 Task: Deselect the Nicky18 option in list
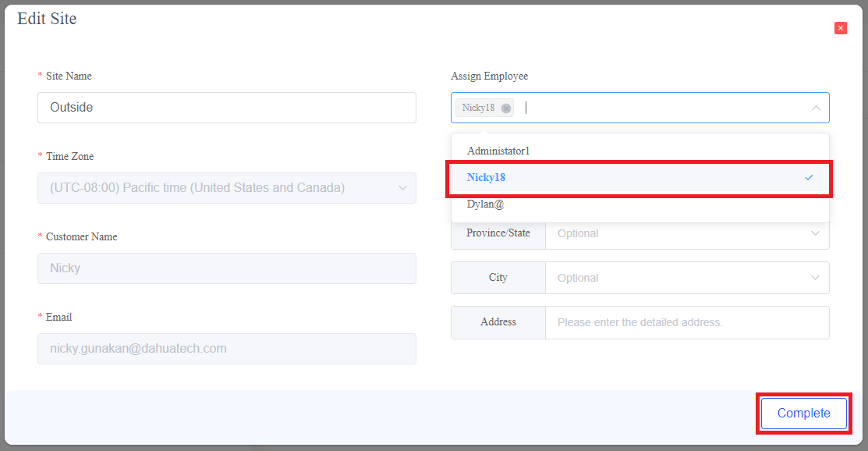click(486, 178)
